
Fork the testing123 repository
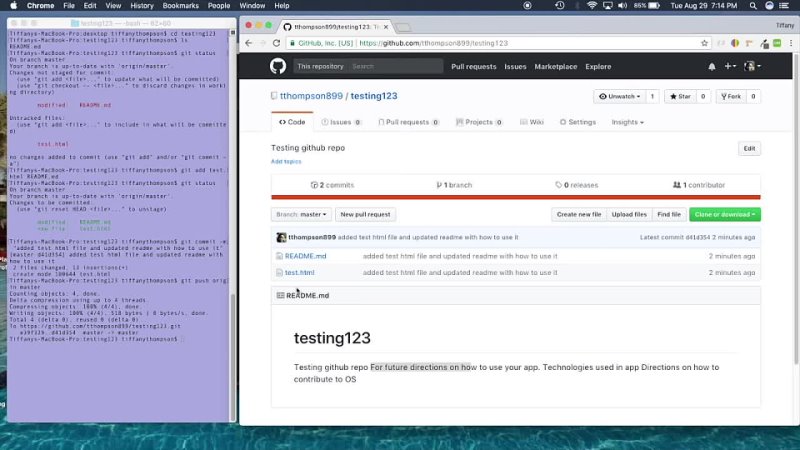coord(731,96)
